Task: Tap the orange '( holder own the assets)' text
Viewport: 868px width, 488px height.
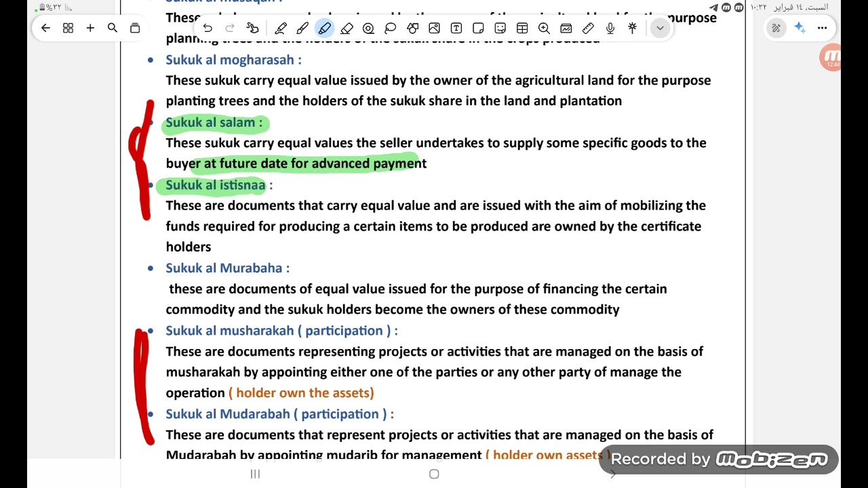Action: pos(301,393)
